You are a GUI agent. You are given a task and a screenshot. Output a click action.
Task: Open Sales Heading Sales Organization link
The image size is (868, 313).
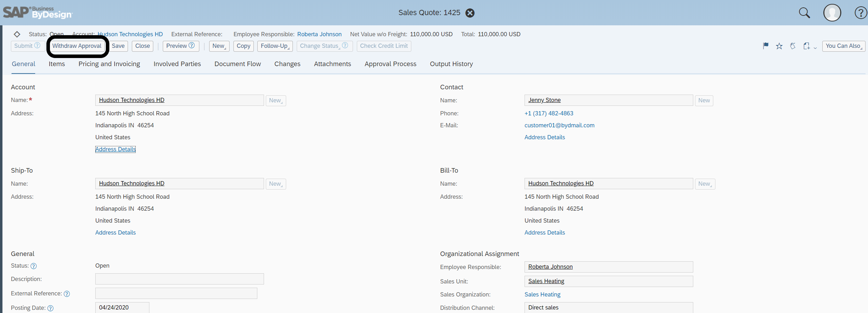[542, 294]
